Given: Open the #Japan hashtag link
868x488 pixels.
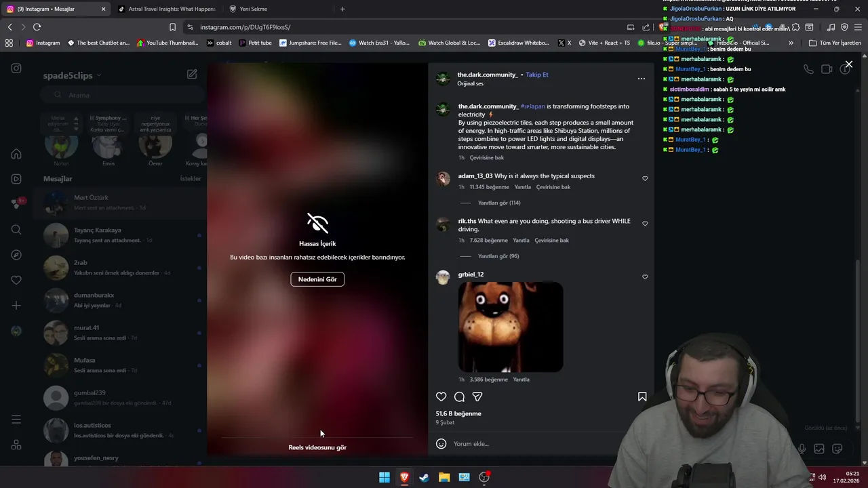Looking at the screenshot, I should 533,106.
